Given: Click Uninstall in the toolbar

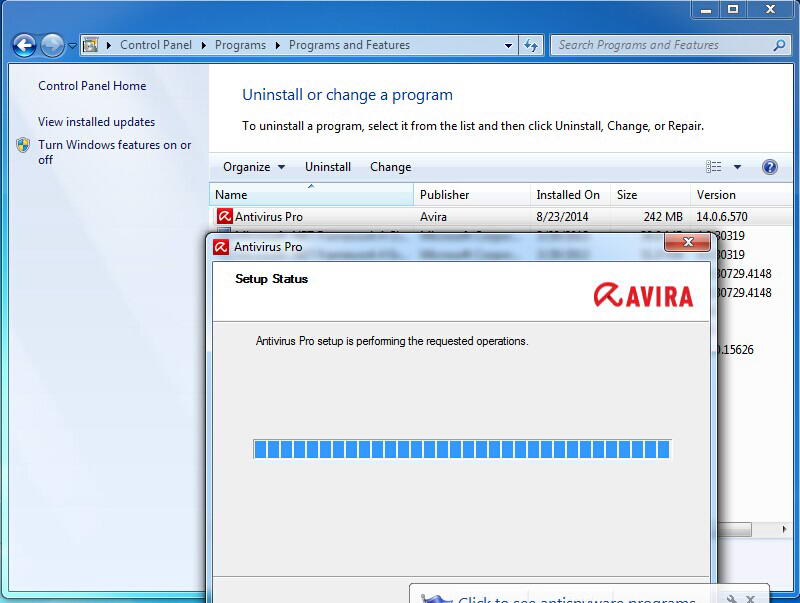Looking at the screenshot, I should [x=328, y=167].
